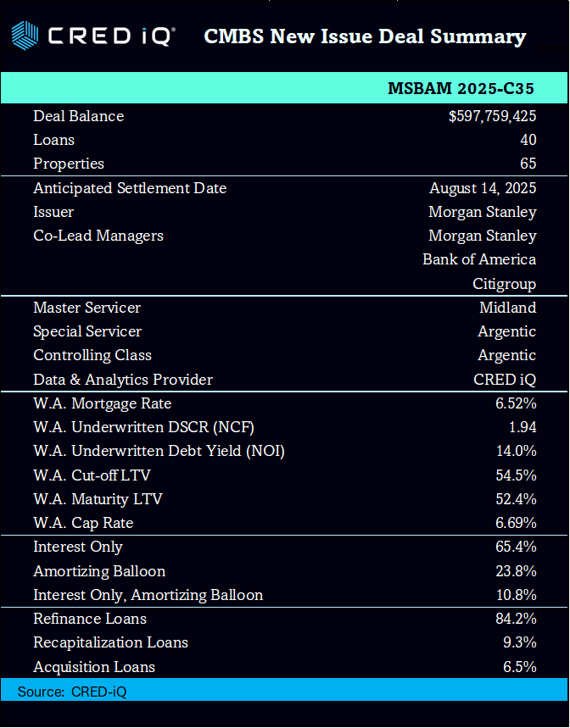Select the Amortizing Balloon row label

pyautogui.click(x=99, y=571)
